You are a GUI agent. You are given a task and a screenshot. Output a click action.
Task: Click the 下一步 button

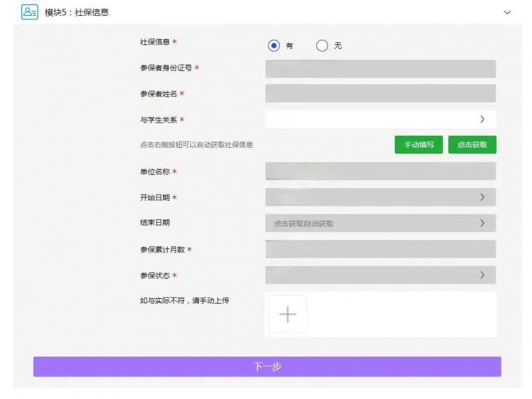point(267,367)
